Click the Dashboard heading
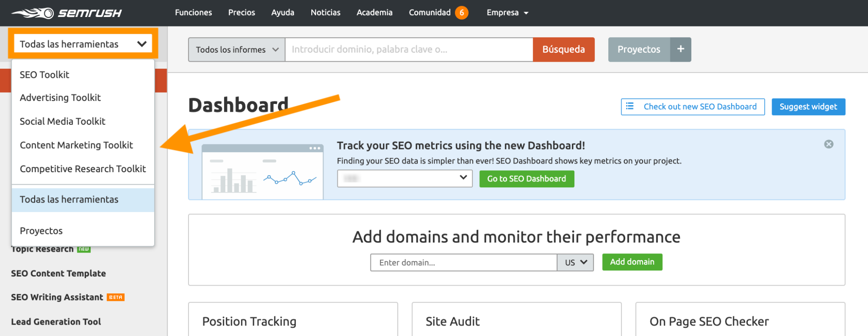The height and width of the screenshot is (336, 868). 238,105
